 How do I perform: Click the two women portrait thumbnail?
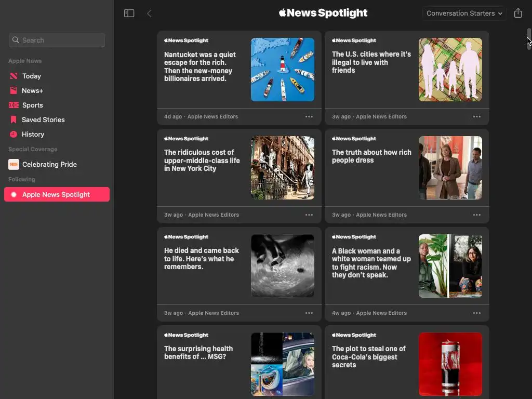[450, 265]
